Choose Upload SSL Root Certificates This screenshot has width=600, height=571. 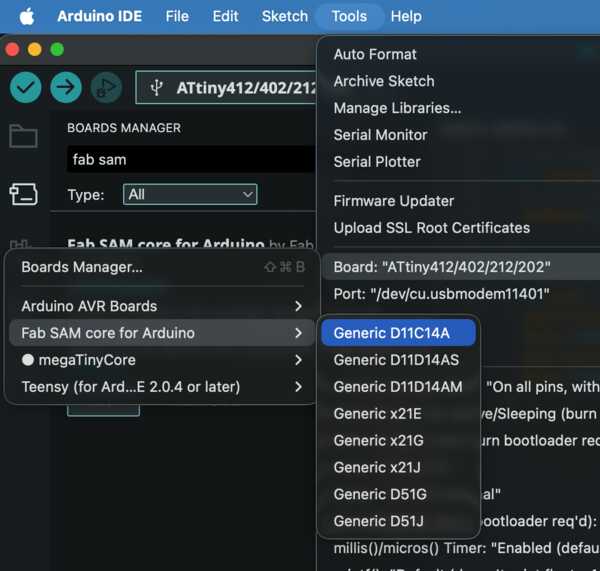431,228
